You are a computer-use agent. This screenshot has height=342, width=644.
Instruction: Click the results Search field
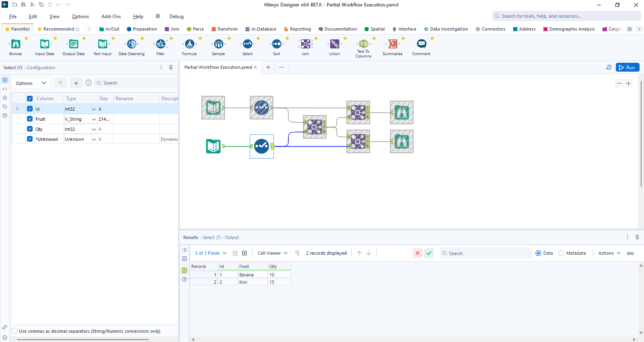tap(485, 253)
